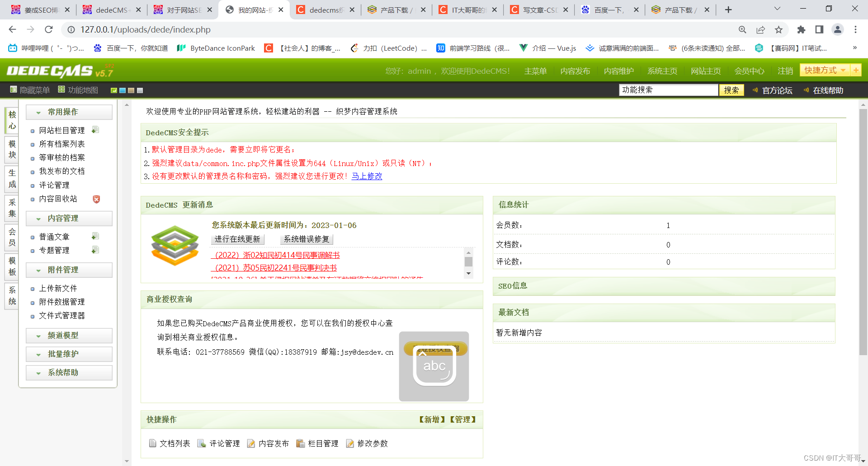Open the browser three-dot menu
The image size is (868, 466).
[855, 29]
